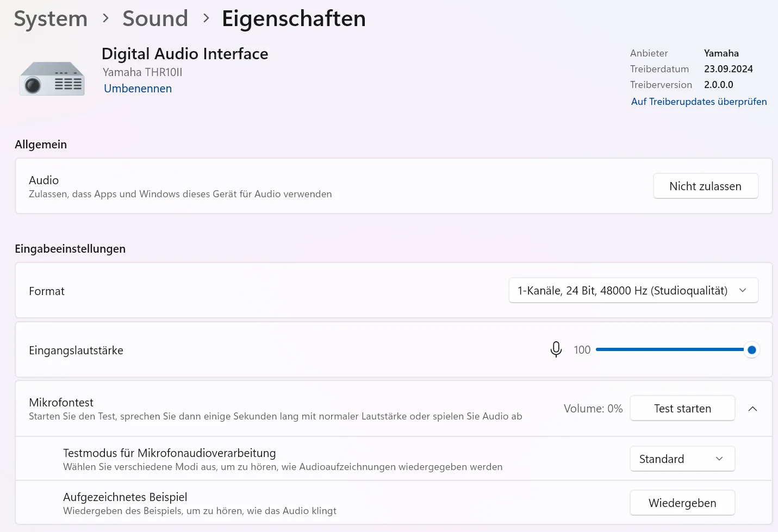Click the Anbieter value Yamaha
The image size is (778, 532).
(721, 53)
